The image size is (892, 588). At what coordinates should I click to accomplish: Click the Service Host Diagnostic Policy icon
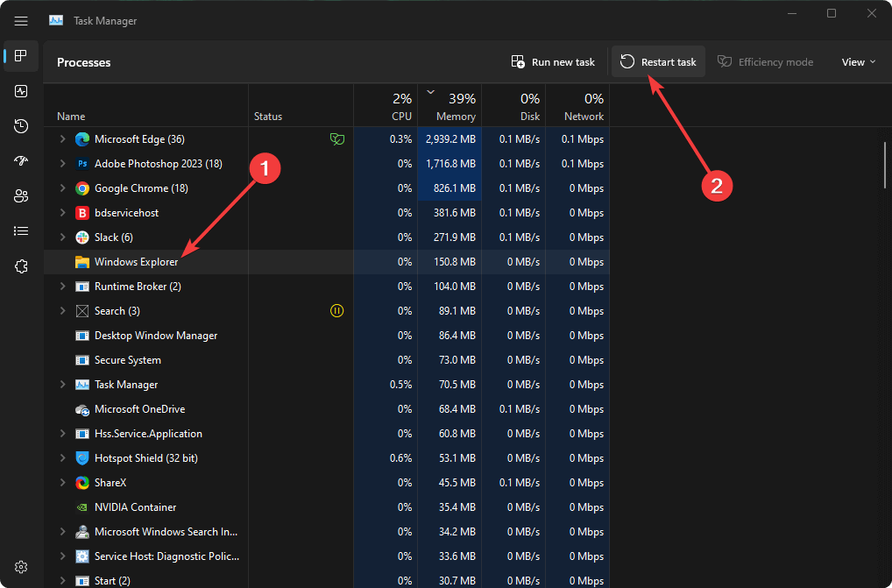82,556
